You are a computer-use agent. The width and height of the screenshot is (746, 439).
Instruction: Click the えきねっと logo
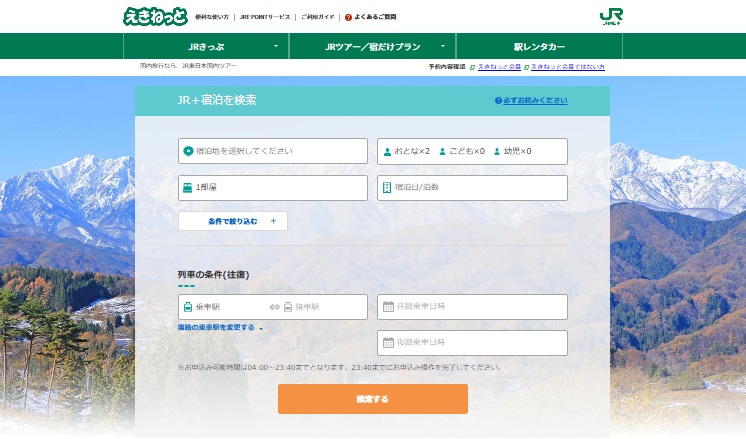(x=155, y=17)
